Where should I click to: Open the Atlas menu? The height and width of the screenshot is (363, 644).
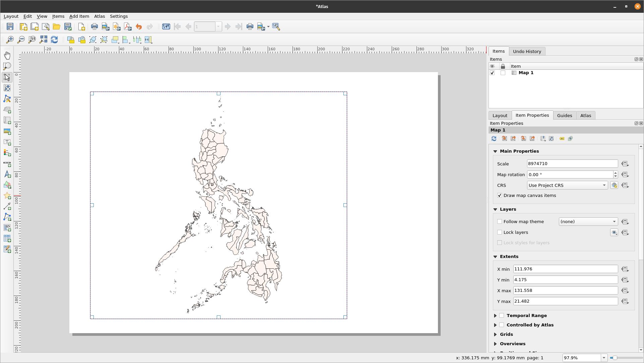click(x=99, y=16)
